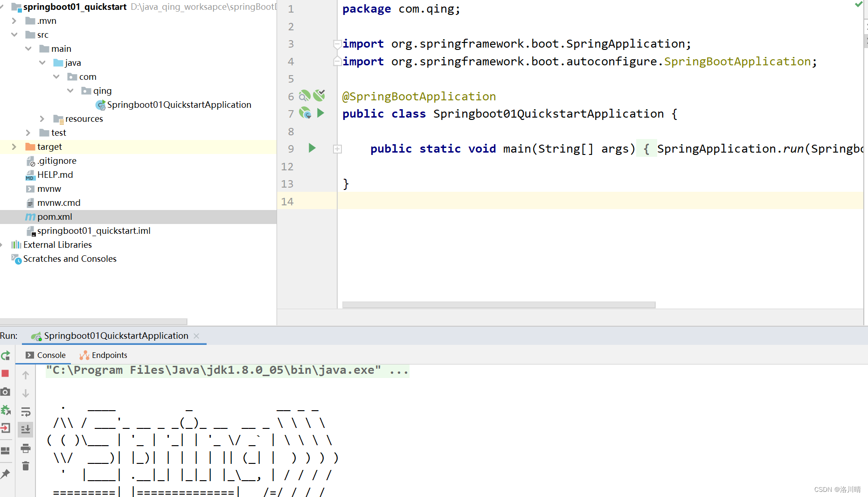The width and height of the screenshot is (868, 497).
Task: Rerun the Springboot01QuickstartApplication
Action: 6,356
